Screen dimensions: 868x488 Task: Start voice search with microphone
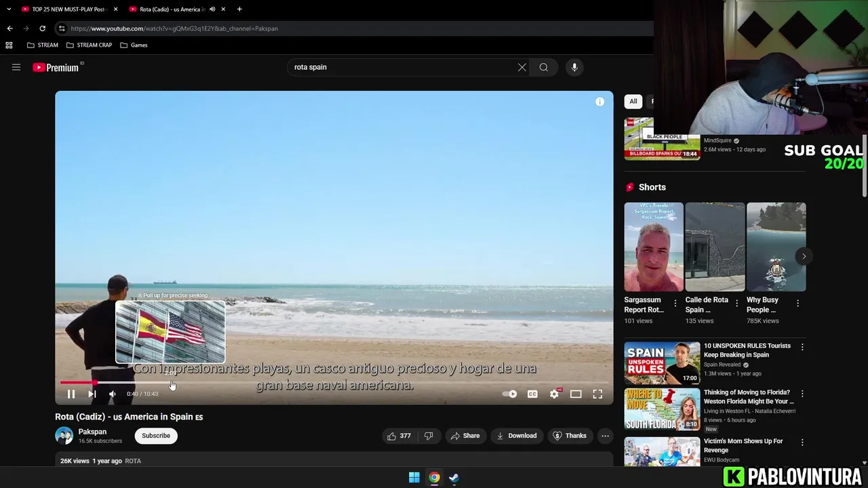(574, 67)
